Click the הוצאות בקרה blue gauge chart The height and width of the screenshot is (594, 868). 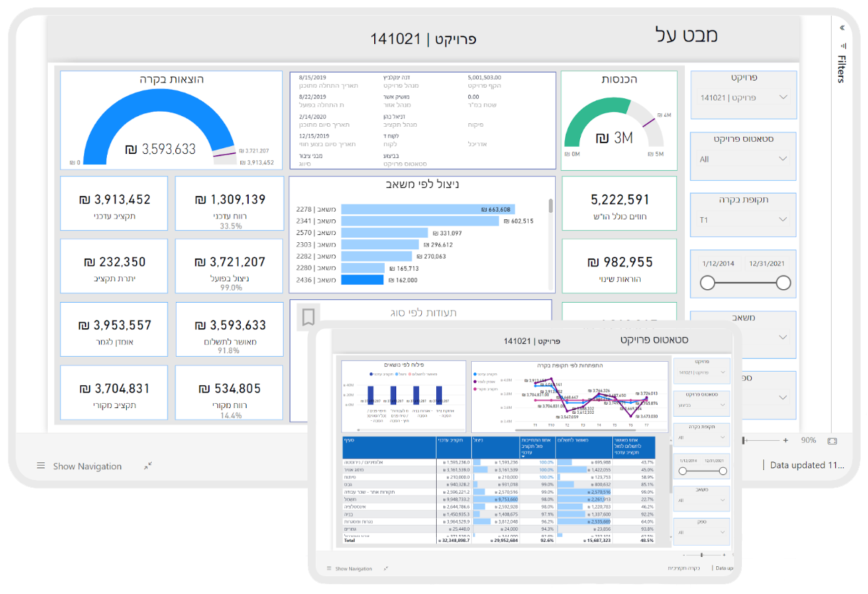[171, 120]
